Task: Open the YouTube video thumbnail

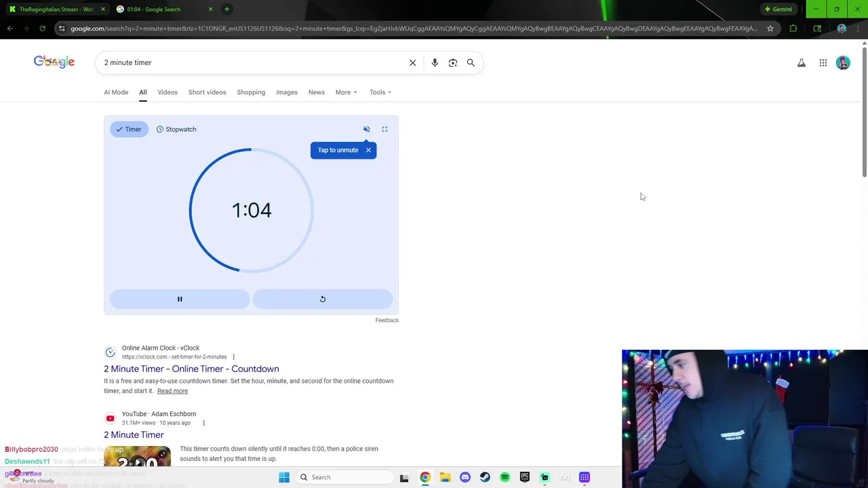Action: (x=137, y=456)
